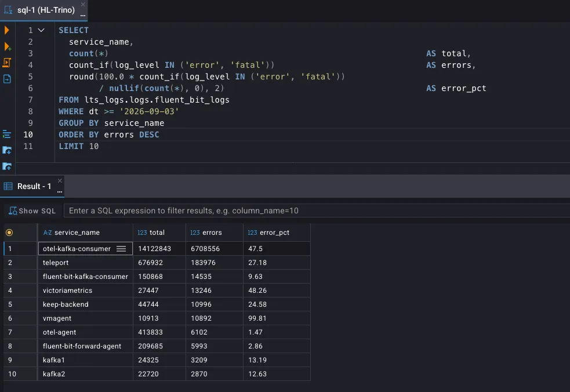
Task: Select the 'kafka2' cell
Action: pos(85,374)
